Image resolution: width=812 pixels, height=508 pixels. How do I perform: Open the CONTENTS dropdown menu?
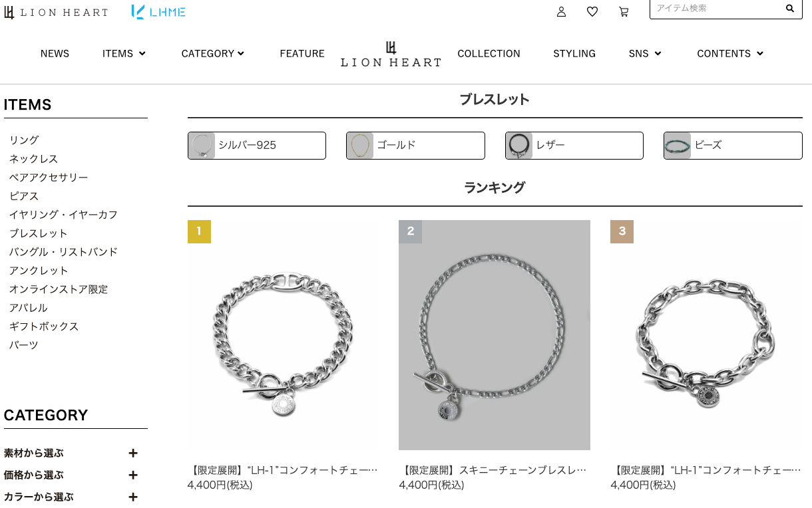tap(730, 54)
